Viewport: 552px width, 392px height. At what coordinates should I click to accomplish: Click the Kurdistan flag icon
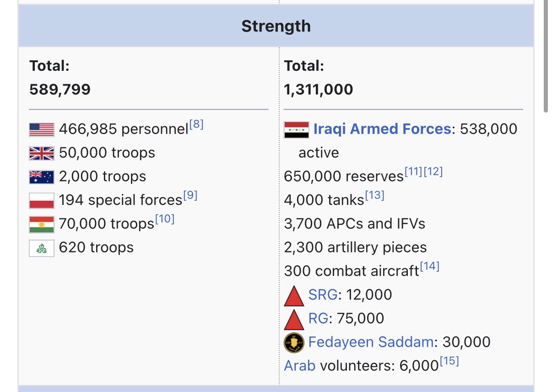[x=42, y=224]
